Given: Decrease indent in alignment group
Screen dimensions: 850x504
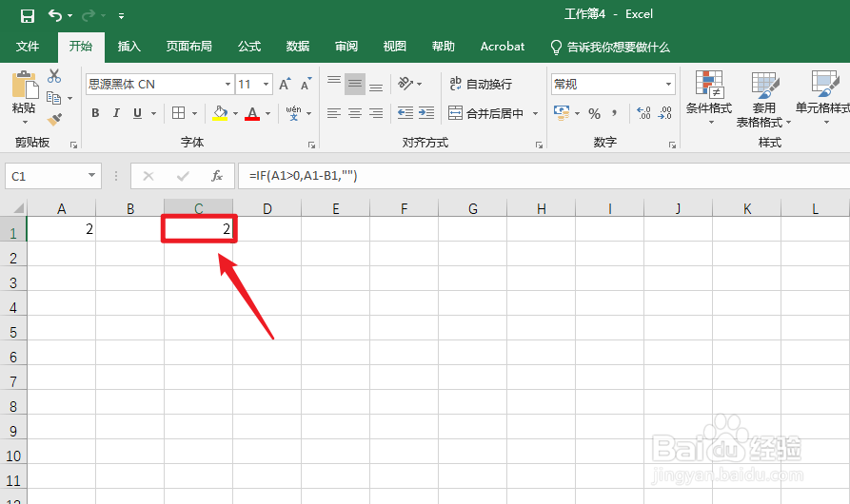Looking at the screenshot, I should 405,112.
